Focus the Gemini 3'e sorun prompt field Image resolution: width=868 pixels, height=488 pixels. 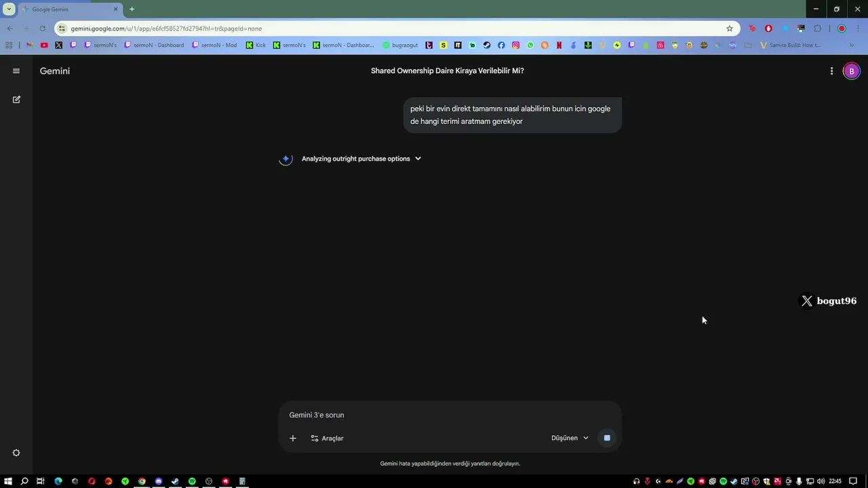[x=450, y=415]
